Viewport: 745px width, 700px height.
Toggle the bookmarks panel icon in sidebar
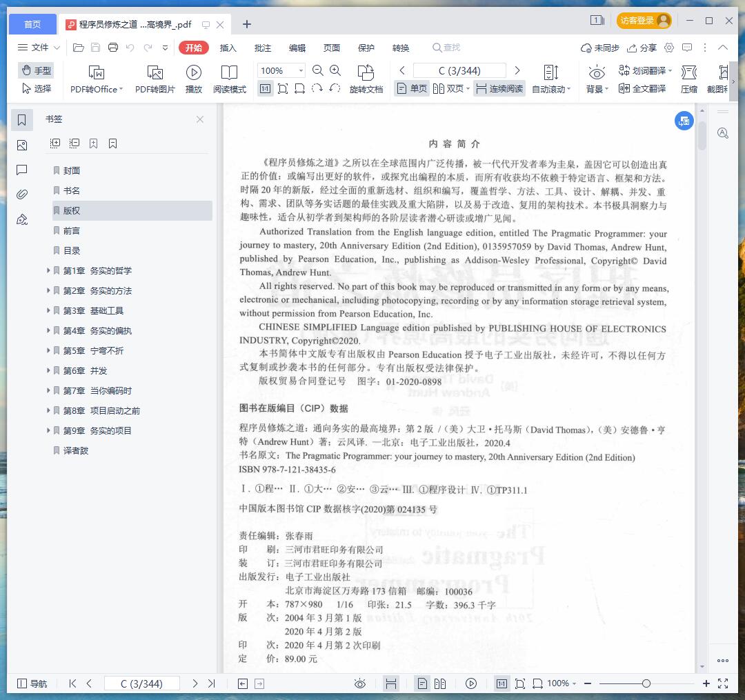(22, 120)
